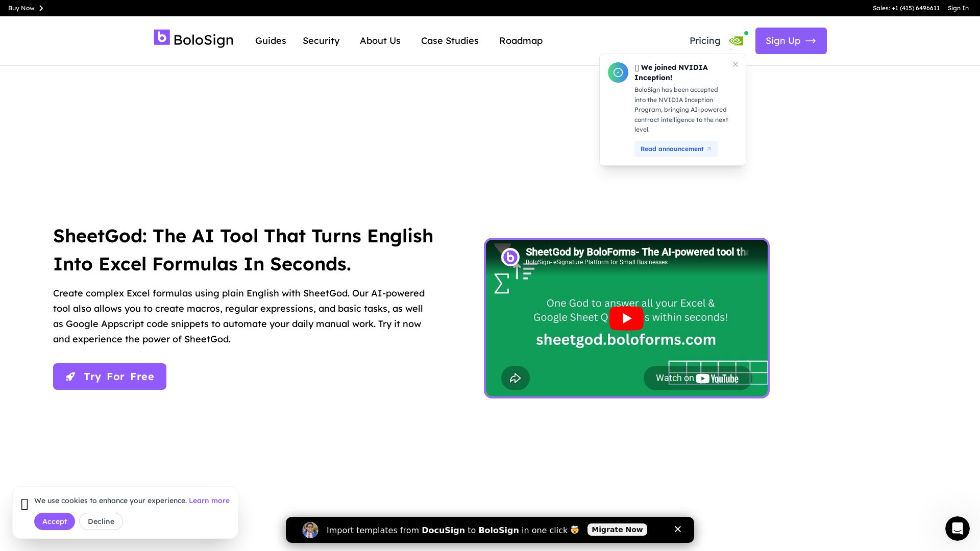
Task: Click the Read announcement link
Action: 676,149
